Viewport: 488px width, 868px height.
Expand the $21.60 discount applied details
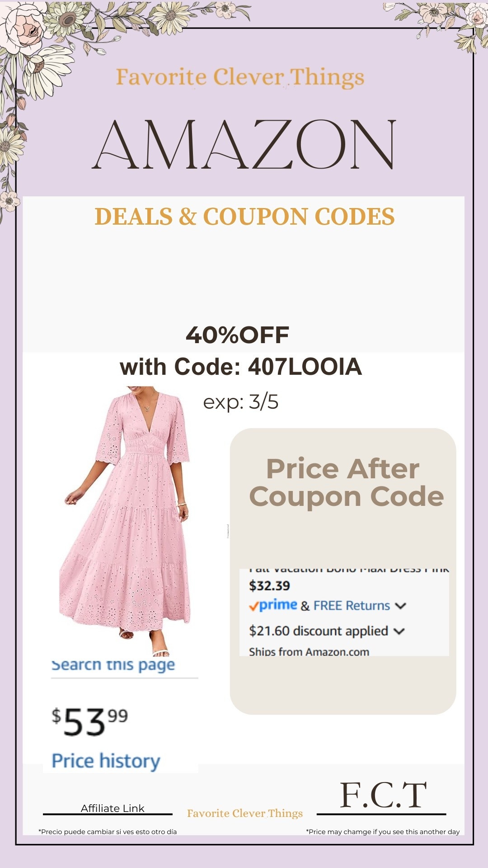pos(399,631)
